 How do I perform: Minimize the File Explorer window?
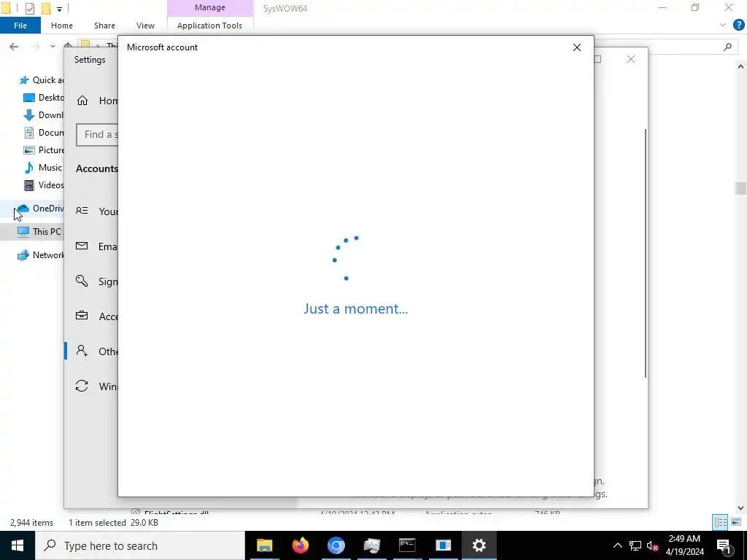click(x=662, y=7)
